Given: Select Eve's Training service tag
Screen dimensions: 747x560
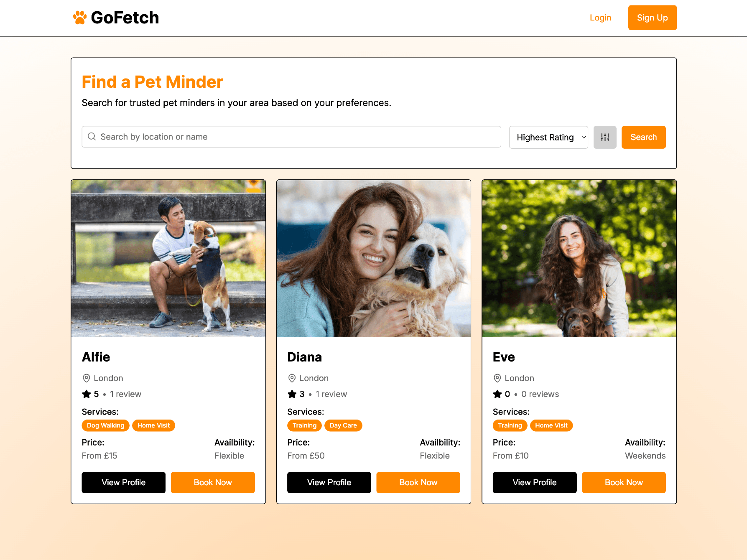Looking at the screenshot, I should tap(510, 425).
